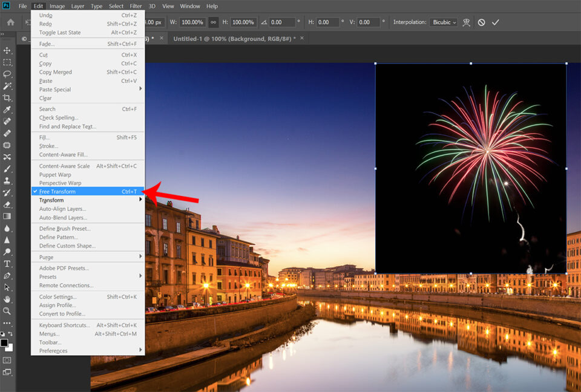The image size is (581, 392).
Task: Select the Crop tool
Action: click(x=7, y=97)
